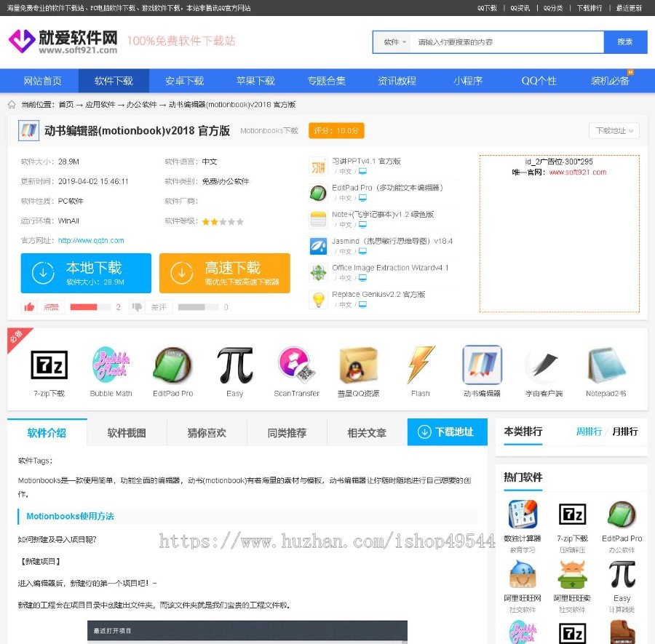Open 小程序 in navigation bar
The width and height of the screenshot is (655, 644).
(468, 81)
